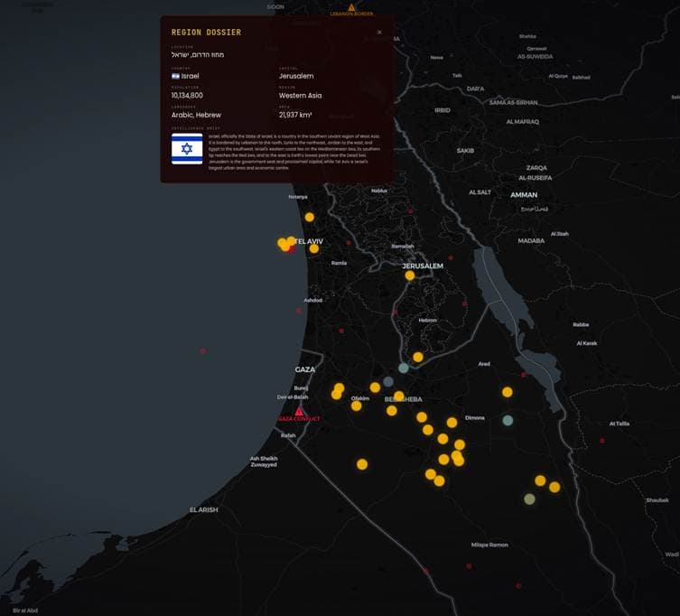The width and height of the screenshot is (680, 616).
Task: Click the Lebanon Border orange warning triangle
Action: click(x=351, y=7)
